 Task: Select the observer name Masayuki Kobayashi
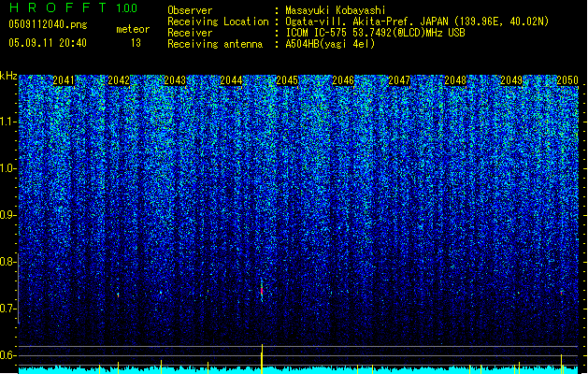point(336,10)
